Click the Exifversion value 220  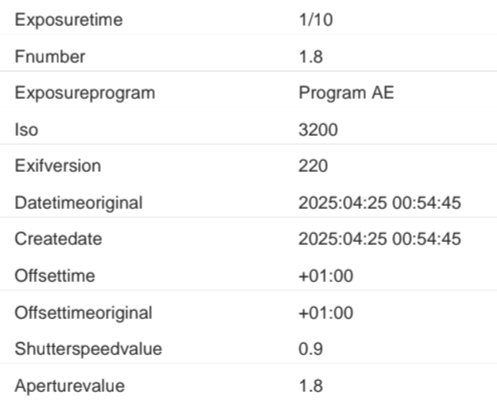[x=313, y=166]
